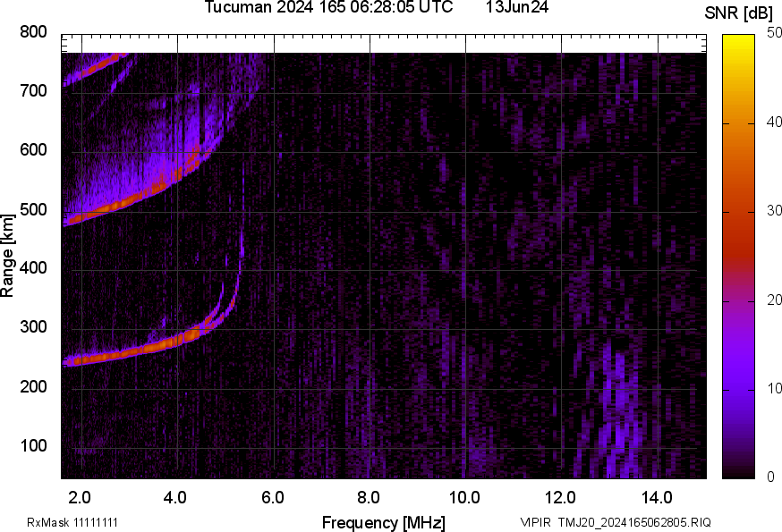Viewport: 782px width, 532px height.
Task: Click the frequency tick label '8.0'
Action: (369, 498)
